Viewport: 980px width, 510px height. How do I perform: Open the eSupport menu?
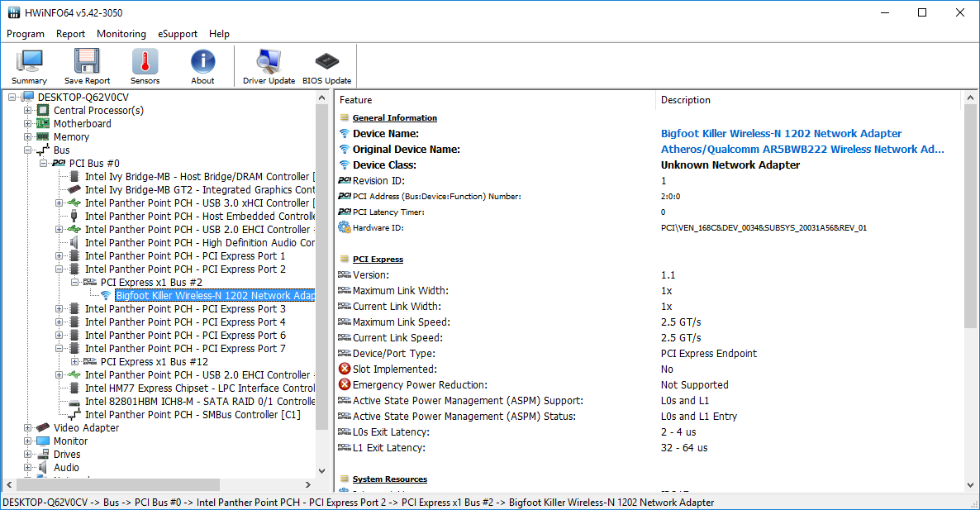tap(178, 34)
